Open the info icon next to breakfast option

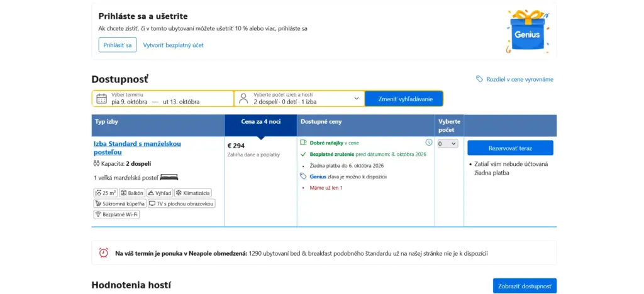[x=429, y=142]
